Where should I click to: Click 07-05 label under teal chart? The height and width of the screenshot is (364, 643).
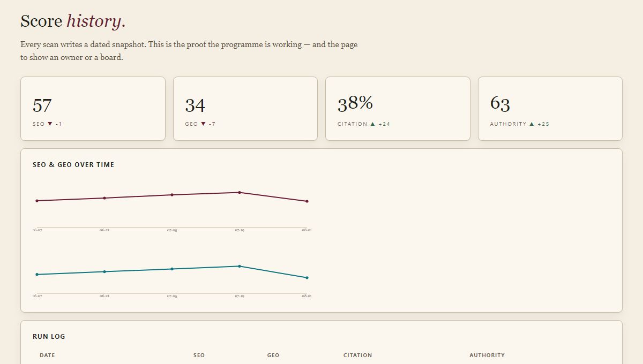172,296
